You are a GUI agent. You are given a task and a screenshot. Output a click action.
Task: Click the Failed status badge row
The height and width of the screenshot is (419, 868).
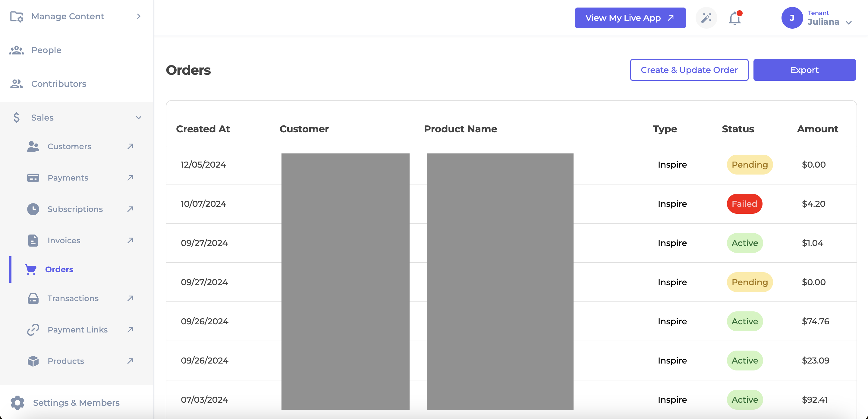coord(744,204)
